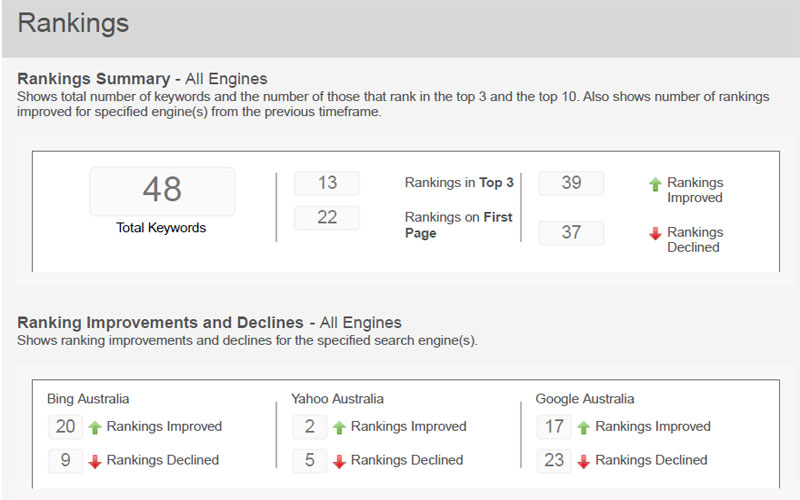
Task: Click the red arrow beside summary Rankings Declined
Action: click(x=655, y=233)
